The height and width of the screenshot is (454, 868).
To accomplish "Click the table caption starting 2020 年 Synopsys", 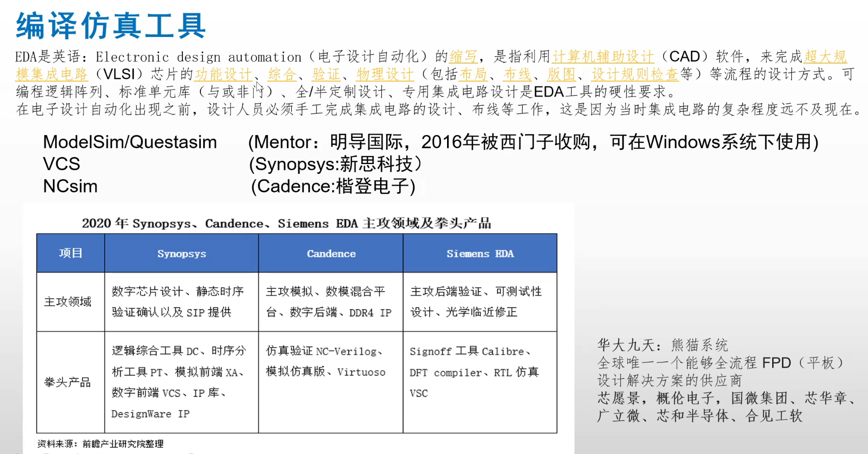I will 286,223.
